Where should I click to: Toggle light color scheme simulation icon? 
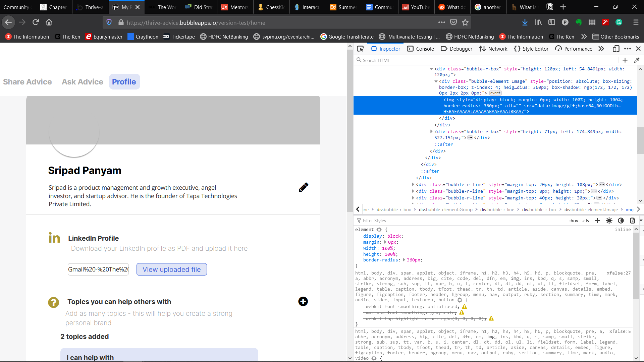tap(609, 221)
